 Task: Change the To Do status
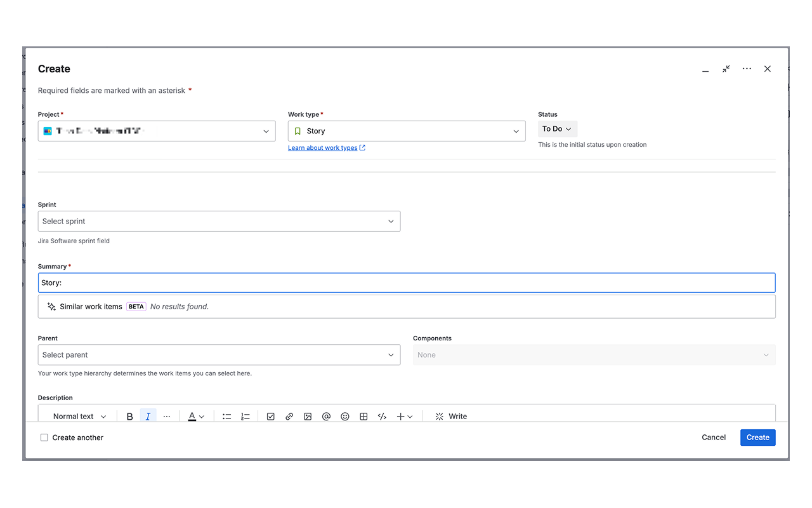(x=558, y=129)
